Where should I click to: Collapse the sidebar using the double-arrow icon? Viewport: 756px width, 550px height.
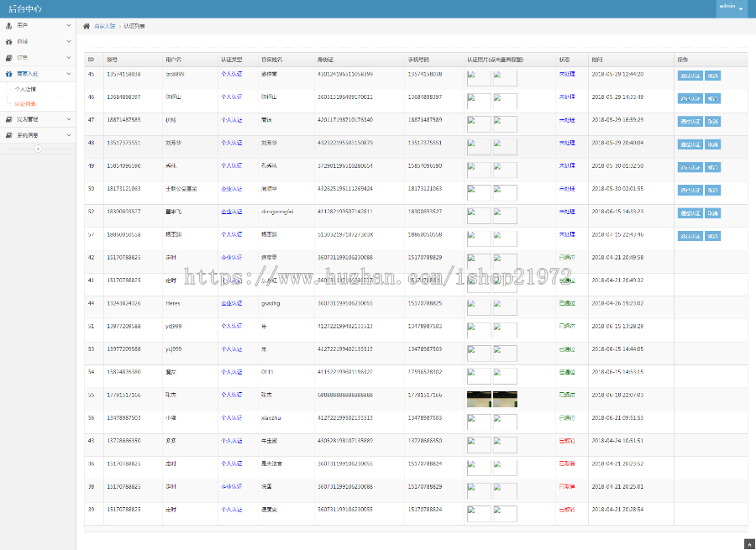click(x=38, y=149)
